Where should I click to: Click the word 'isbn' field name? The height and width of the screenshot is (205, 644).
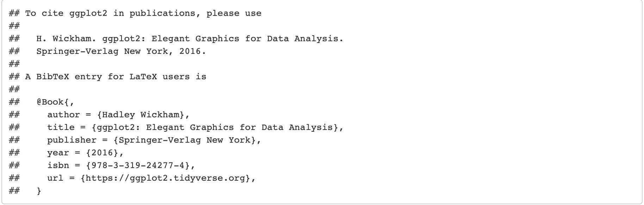pyautogui.click(x=58, y=166)
